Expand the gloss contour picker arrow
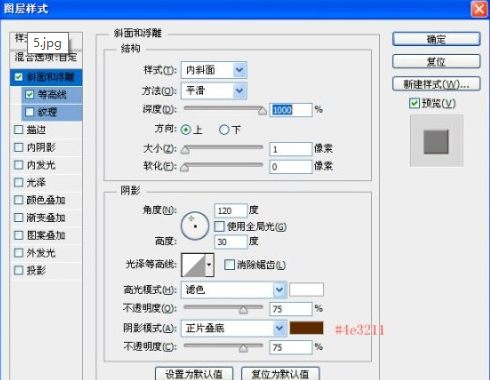Viewport: 490px width, 380px height. point(210,265)
